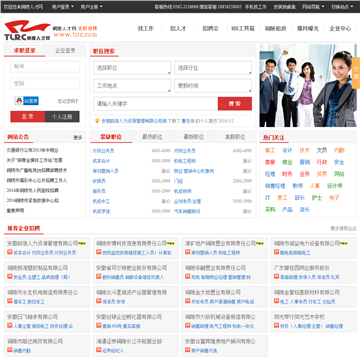360x360 pixels.
Task: Open the 招聘会 navigation item
Action: coord(210,29)
